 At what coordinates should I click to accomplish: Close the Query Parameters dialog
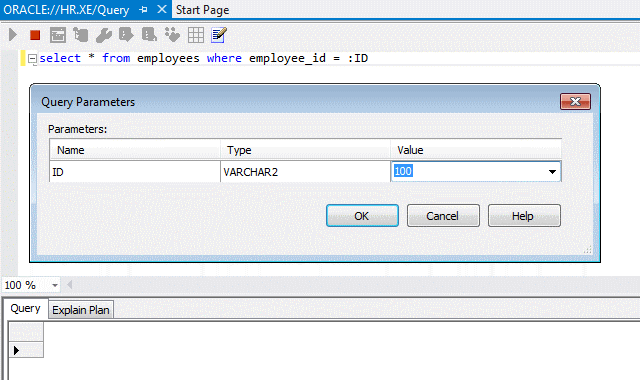pos(575,102)
